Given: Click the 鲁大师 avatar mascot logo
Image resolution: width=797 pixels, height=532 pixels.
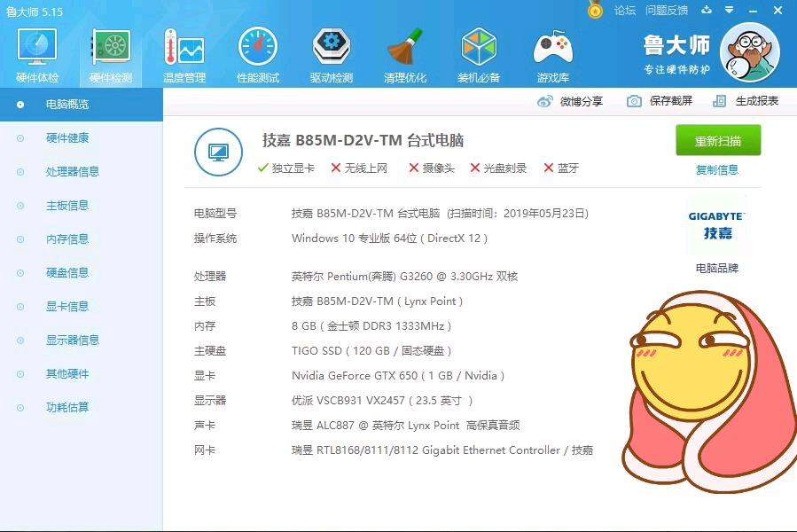Looking at the screenshot, I should pos(750,52).
